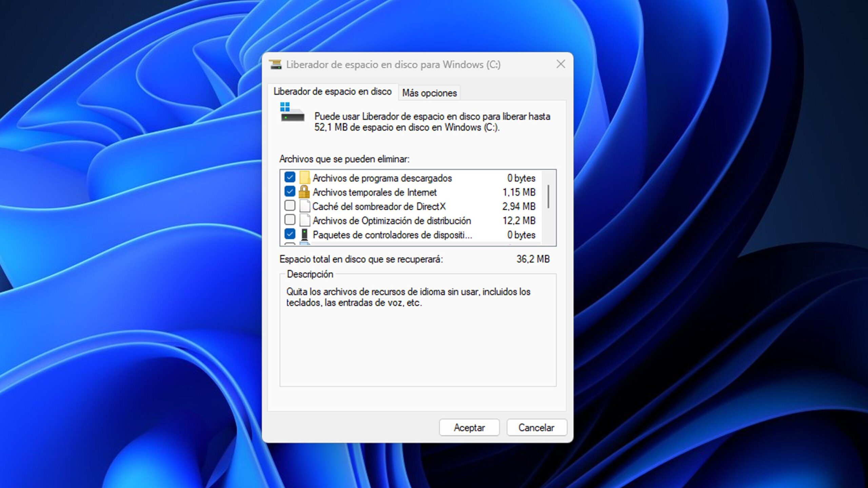Click the file icon beside Caché del sombreador de DirectX
This screenshot has width=868, height=488.
click(x=304, y=206)
